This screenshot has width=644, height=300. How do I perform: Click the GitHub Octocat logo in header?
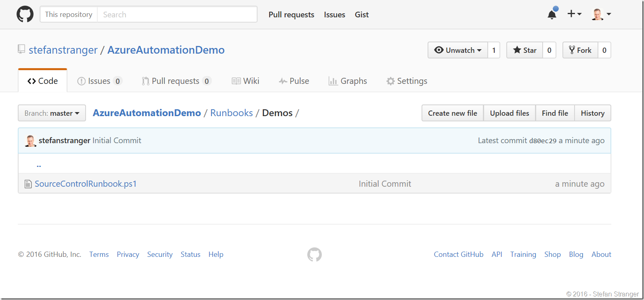click(25, 14)
